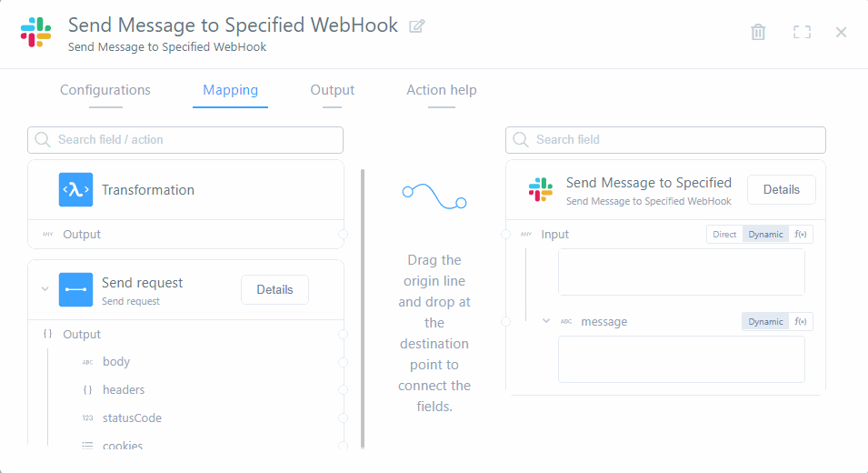Switch Input field to Direct mode
This screenshot has width=868, height=473.
724,234
